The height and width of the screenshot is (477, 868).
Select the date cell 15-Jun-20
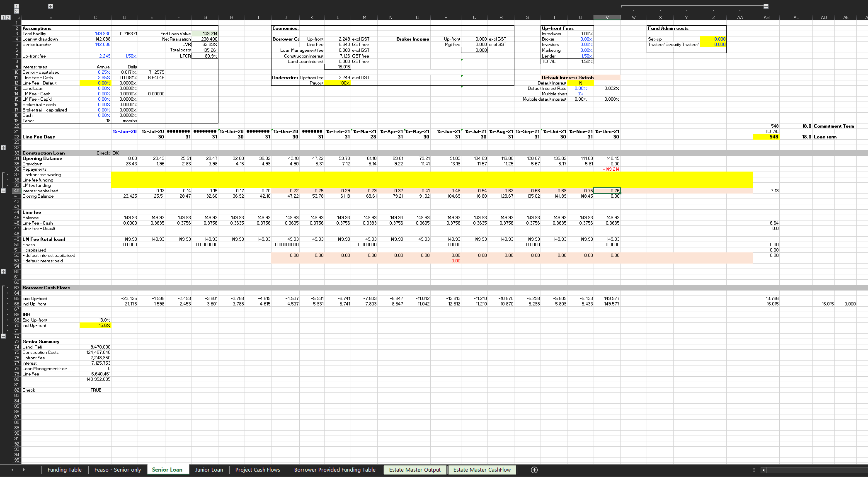coord(125,131)
